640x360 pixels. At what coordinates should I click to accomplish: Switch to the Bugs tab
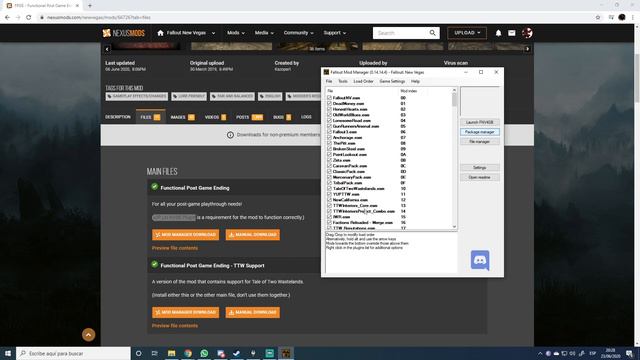click(x=282, y=117)
